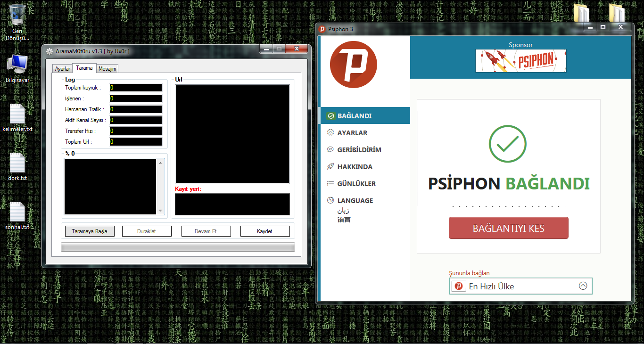The image size is (644, 344).
Task: Click the AramaM0t0ru gear icon in title bar
Action: [x=50, y=51]
